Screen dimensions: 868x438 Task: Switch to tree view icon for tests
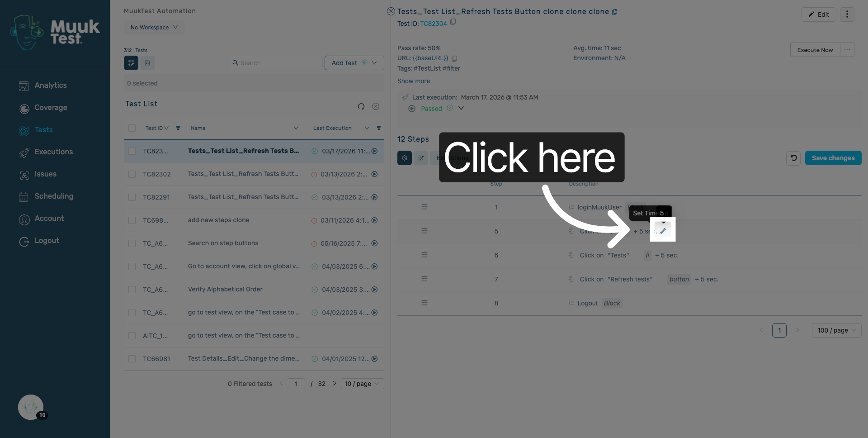point(131,63)
